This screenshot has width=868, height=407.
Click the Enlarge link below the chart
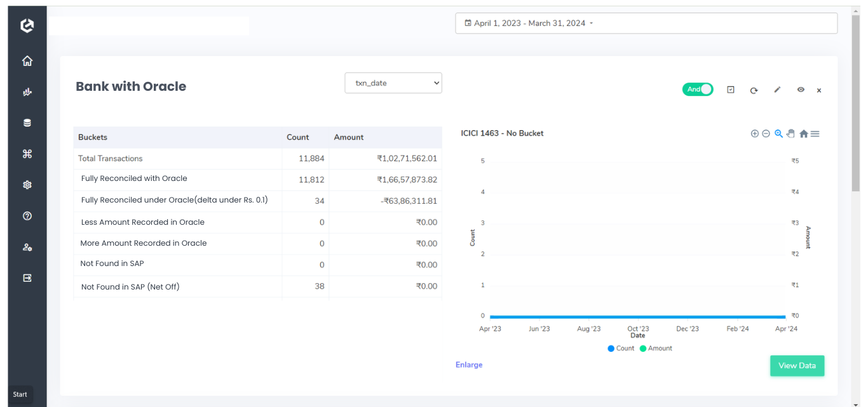(x=469, y=365)
